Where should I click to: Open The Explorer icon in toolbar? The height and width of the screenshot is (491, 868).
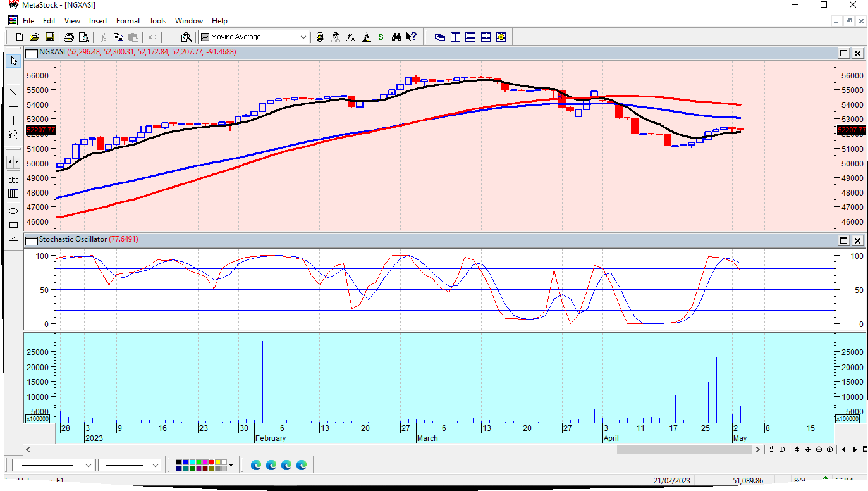(x=336, y=37)
